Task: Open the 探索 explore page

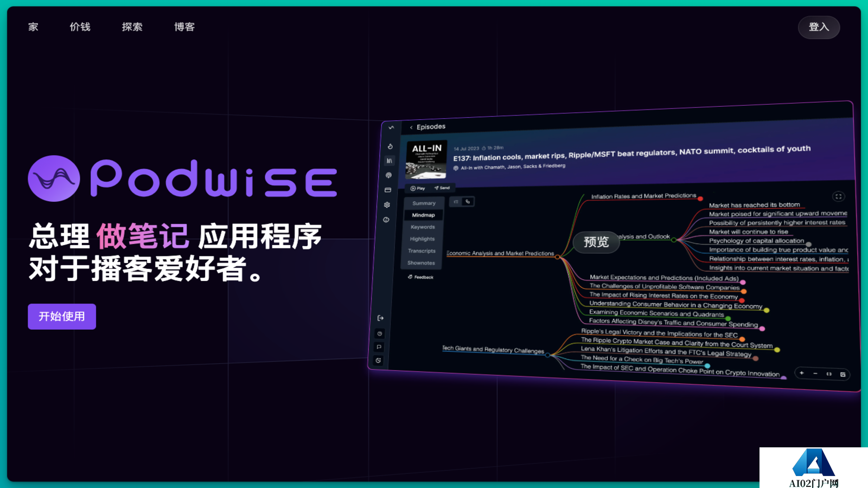Action: [132, 27]
